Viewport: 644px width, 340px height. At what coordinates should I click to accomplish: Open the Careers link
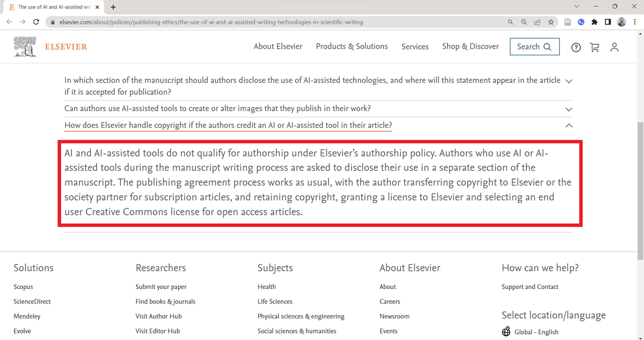pyautogui.click(x=390, y=301)
